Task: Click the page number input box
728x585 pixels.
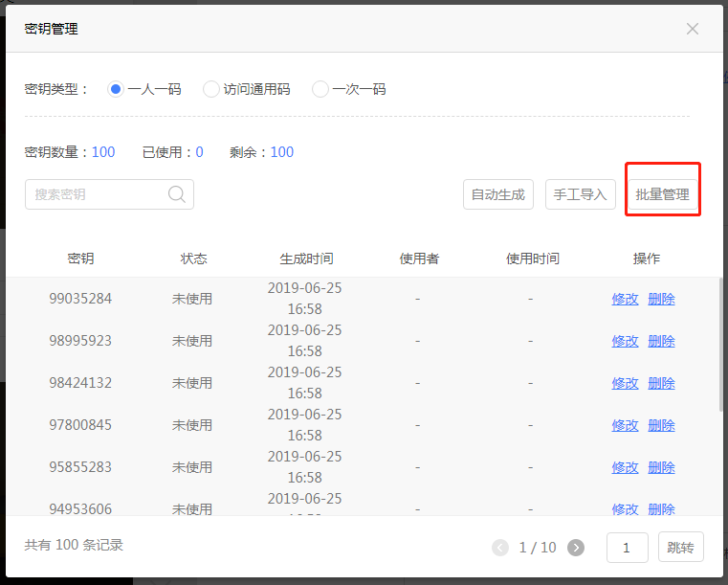Action: click(x=627, y=548)
